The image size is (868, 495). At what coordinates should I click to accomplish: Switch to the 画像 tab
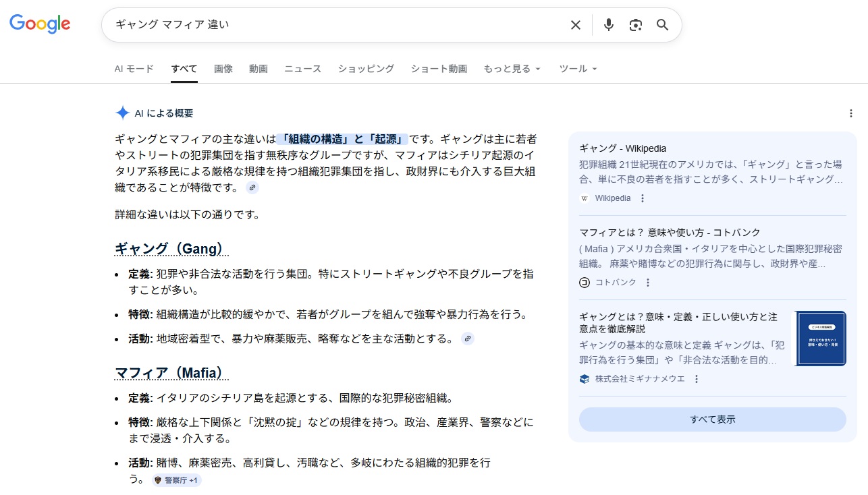point(223,69)
